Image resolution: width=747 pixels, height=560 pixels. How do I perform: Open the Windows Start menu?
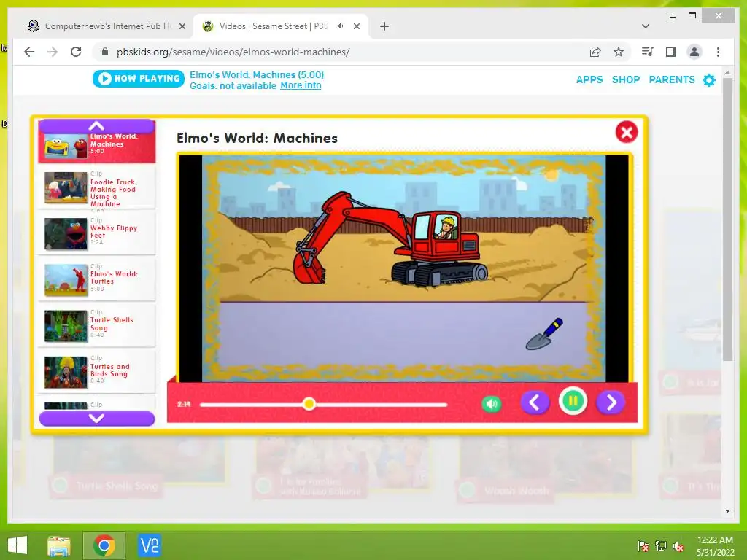[18, 545]
